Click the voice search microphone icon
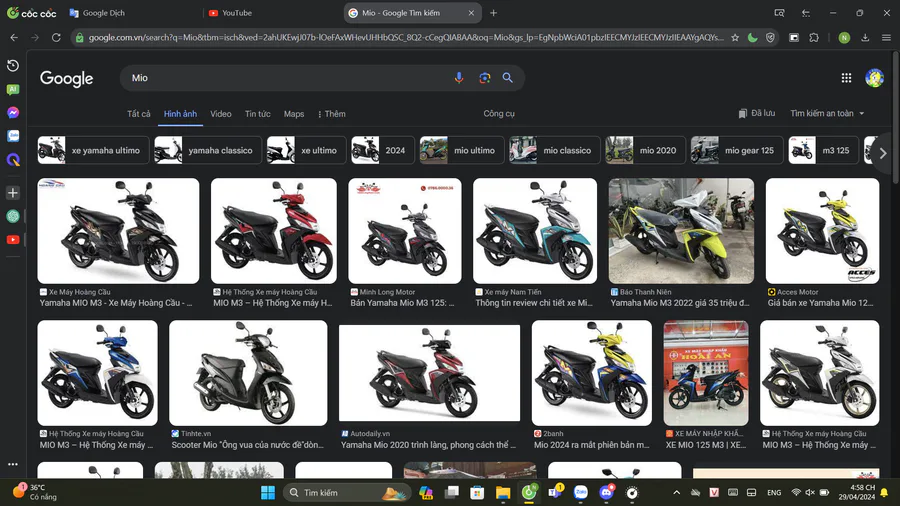Viewport: 900px width, 506px height. pos(459,78)
